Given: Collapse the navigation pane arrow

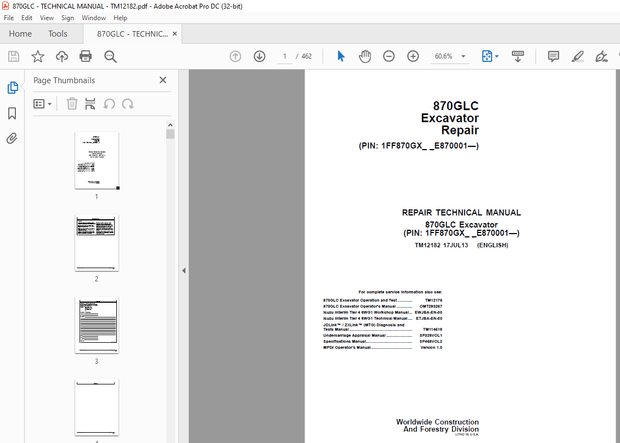Looking at the screenshot, I should 184,271.
